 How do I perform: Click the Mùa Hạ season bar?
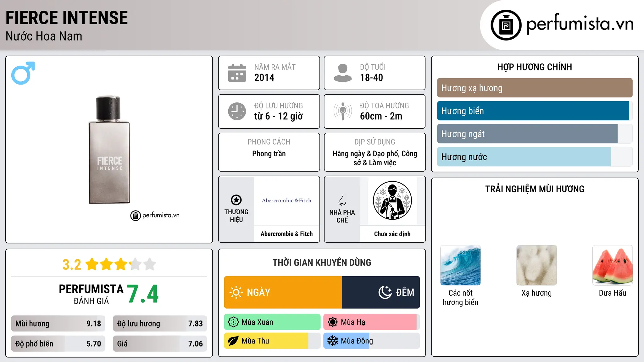click(371, 322)
